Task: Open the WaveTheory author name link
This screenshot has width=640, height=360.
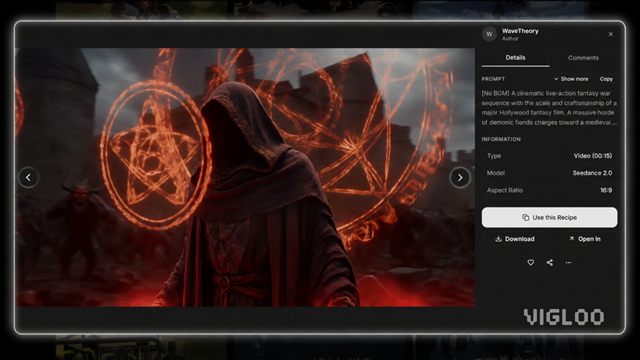Action: (x=520, y=31)
